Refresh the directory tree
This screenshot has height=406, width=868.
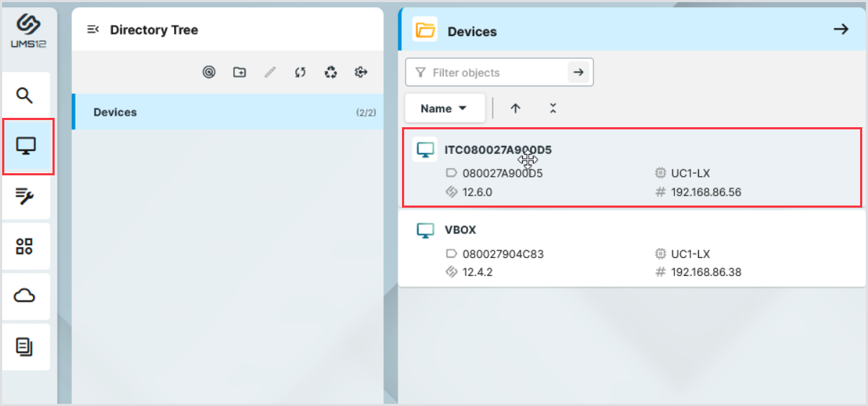point(301,72)
